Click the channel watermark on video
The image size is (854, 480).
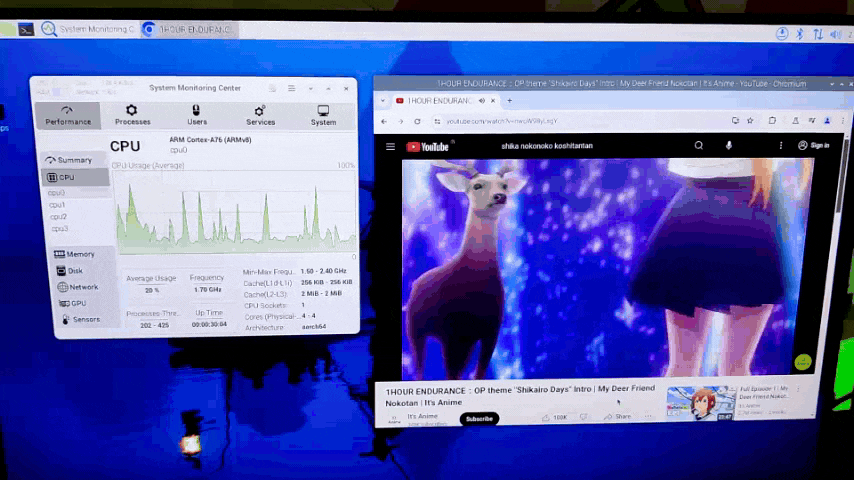click(x=803, y=362)
